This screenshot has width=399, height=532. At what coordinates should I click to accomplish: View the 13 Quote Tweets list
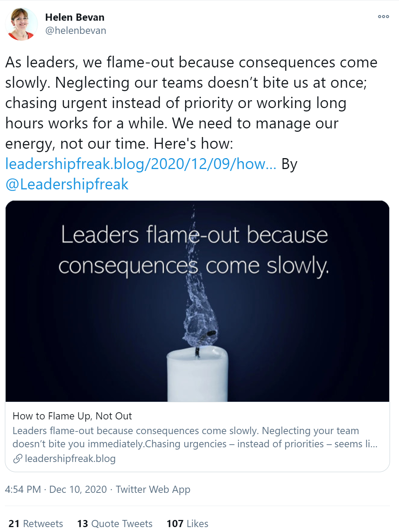(115, 524)
